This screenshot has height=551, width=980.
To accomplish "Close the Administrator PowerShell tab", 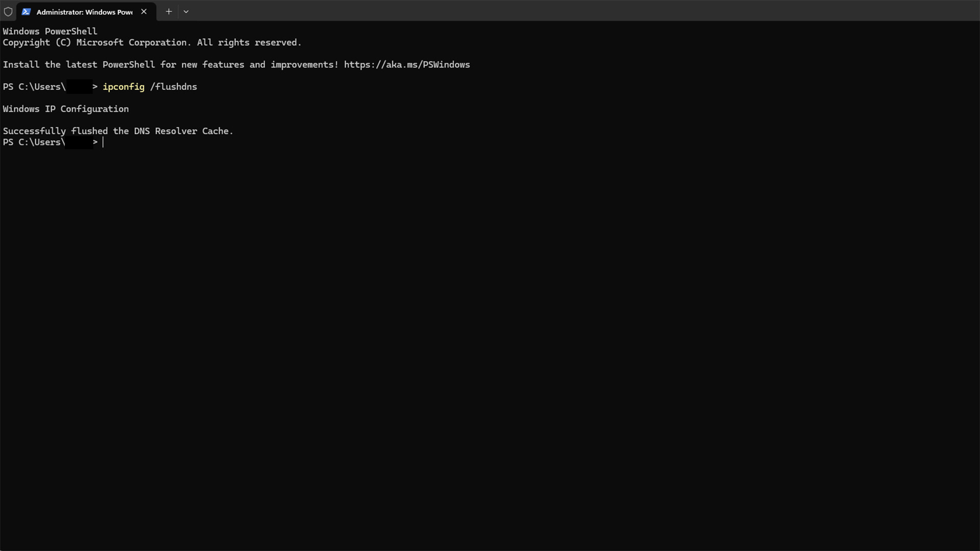I will pyautogui.click(x=144, y=12).
